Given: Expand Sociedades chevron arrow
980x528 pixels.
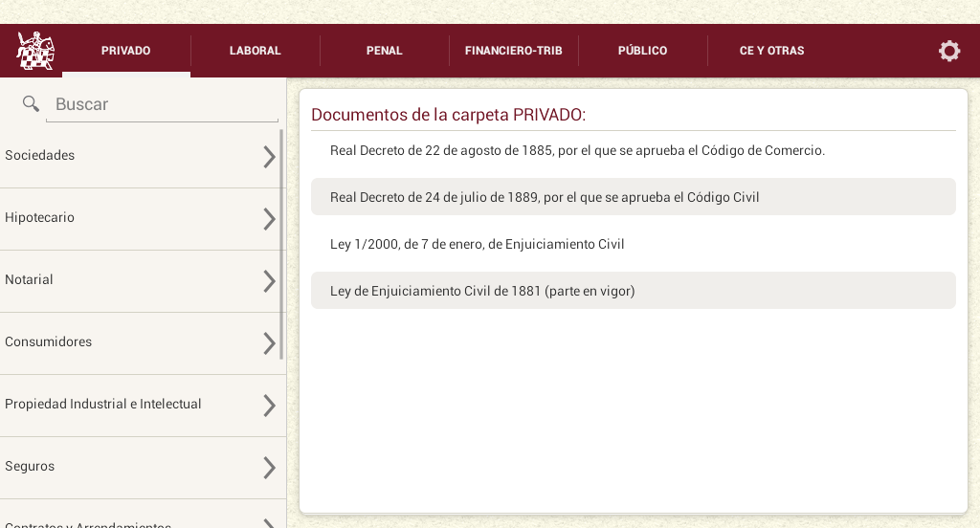Looking at the screenshot, I should tap(269, 157).
